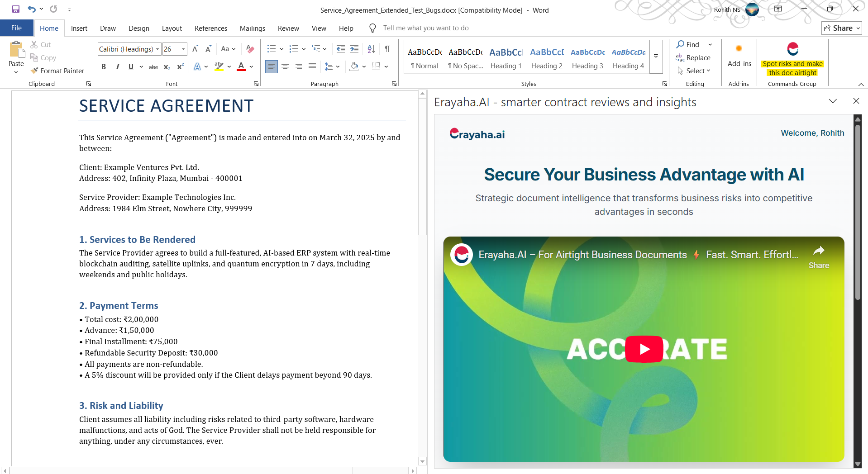The width and height of the screenshot is (868, 474).
Task: Open the Erayaha task pane options chevron
Action: [833, 101]
